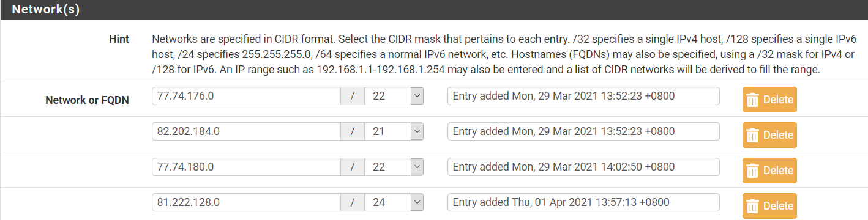The width and height of the screenshot is (868, 220).
Task: Expand mask dropdown showing 24
Action: 394,202
